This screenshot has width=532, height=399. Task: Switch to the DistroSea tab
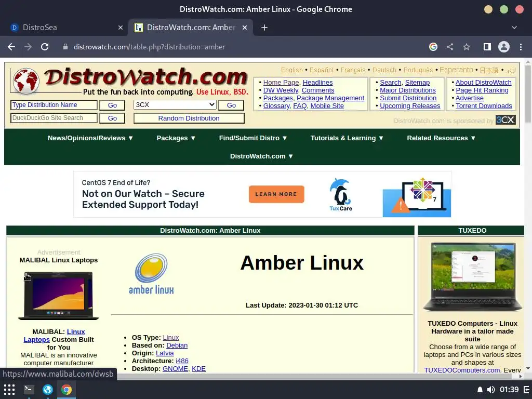tap(64, 28)
